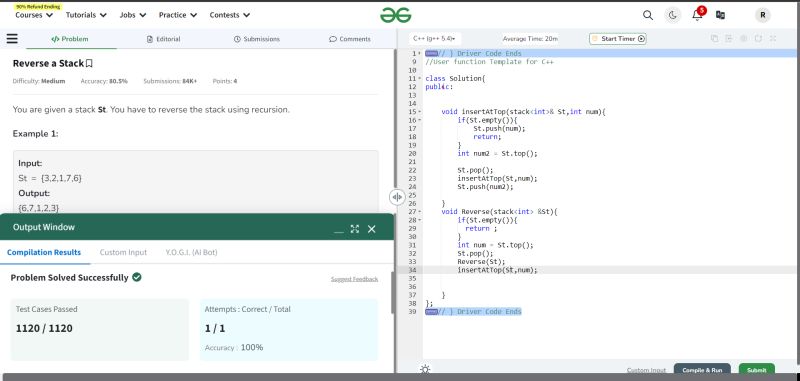Click the Output Window vertical scrollbar

click(x=392, y=293)
